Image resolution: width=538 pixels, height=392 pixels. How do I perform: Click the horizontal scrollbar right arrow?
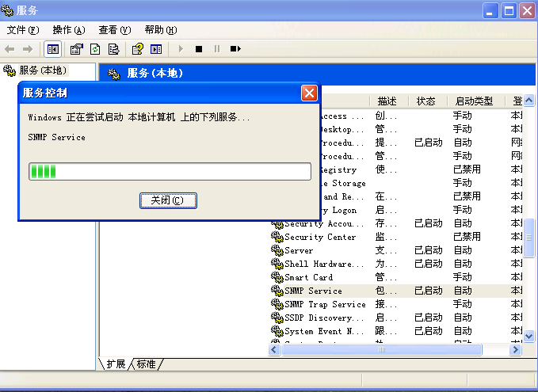tap(515, 350)
